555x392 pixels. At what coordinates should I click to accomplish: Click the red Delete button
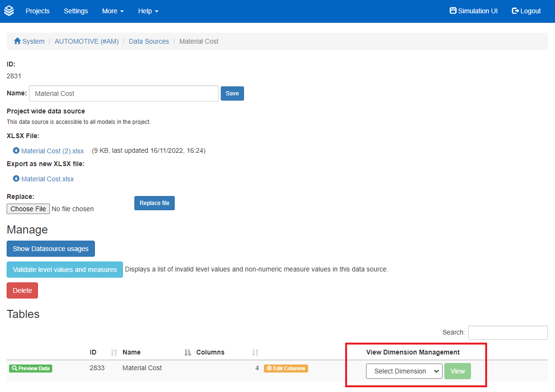point(22,290)
